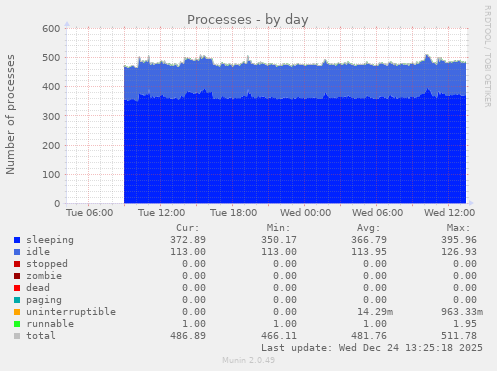This screenshot has height=371, width=497.
Task: Click the 'Min:' column header
Action: [x=278, y=228]
